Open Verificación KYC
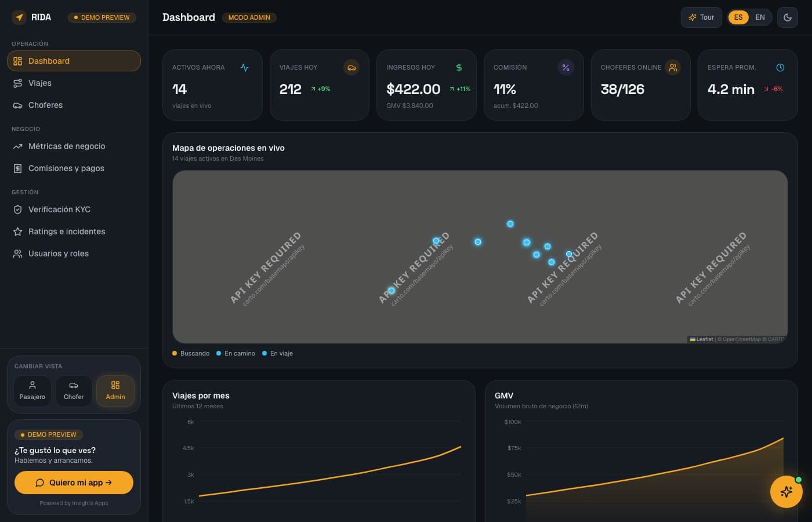This screenshot has height=522, width=812. pos(74,209)
